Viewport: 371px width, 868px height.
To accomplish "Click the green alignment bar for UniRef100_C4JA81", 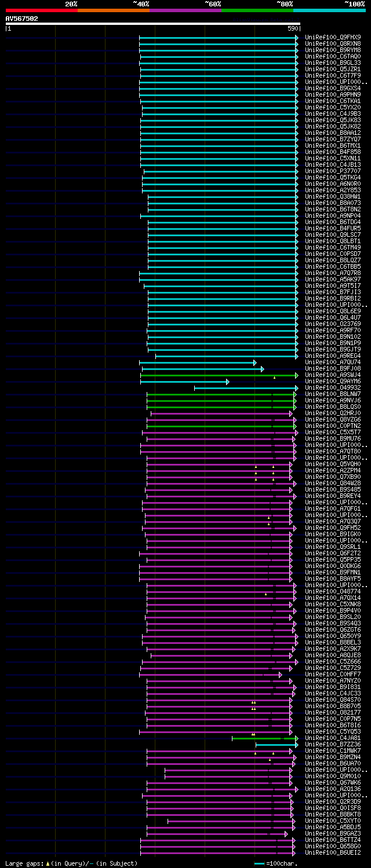I will click(265, 738).
